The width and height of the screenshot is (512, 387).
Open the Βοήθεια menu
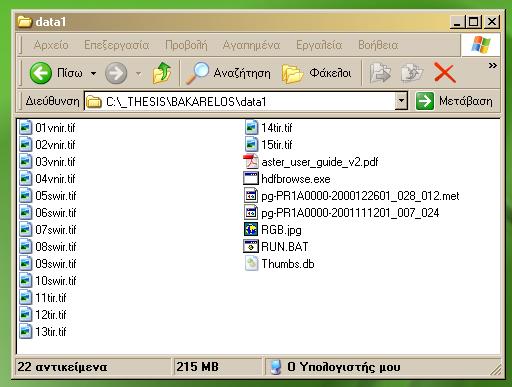pos(378,45)
